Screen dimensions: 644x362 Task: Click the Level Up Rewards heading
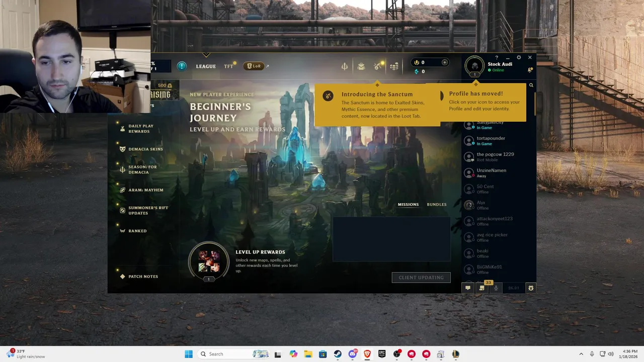(x=260, y=252)
